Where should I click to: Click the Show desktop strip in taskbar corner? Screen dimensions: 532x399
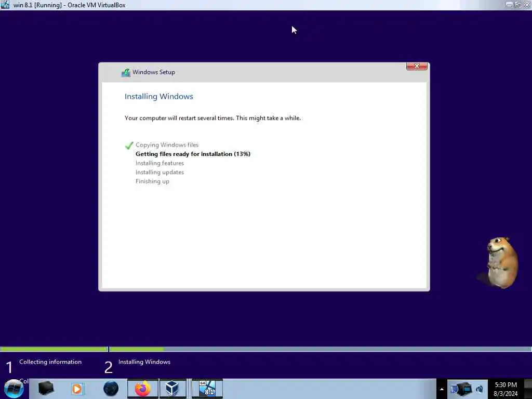[x=528, y=389]
